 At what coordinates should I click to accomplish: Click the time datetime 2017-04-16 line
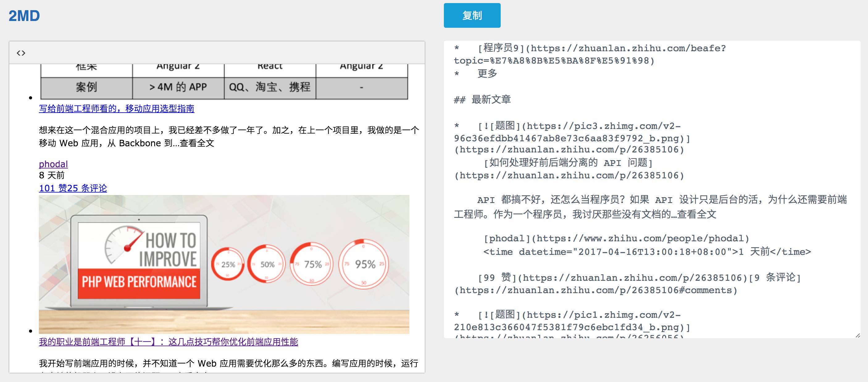647,252
